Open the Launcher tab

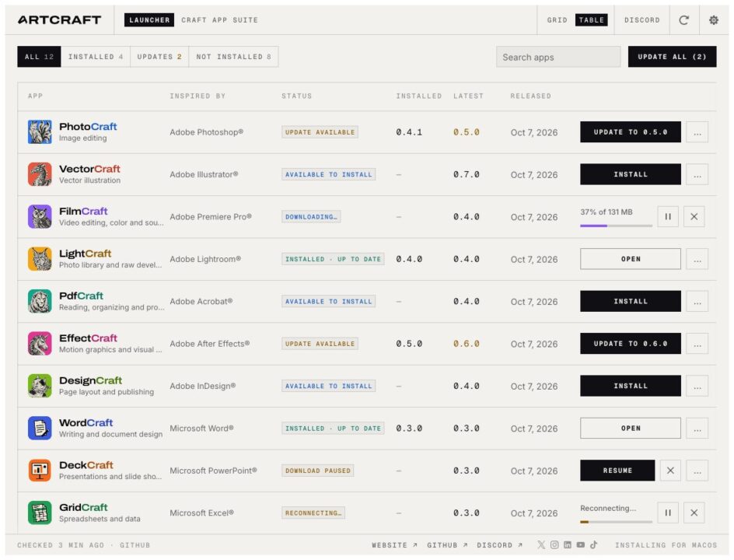pos(149,20)
